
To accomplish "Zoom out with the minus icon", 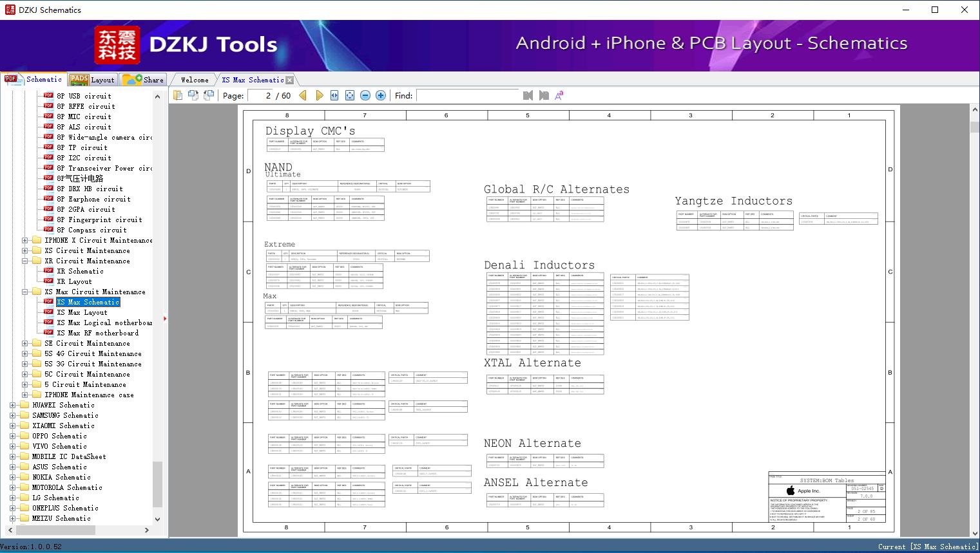I will pos(365,95).
